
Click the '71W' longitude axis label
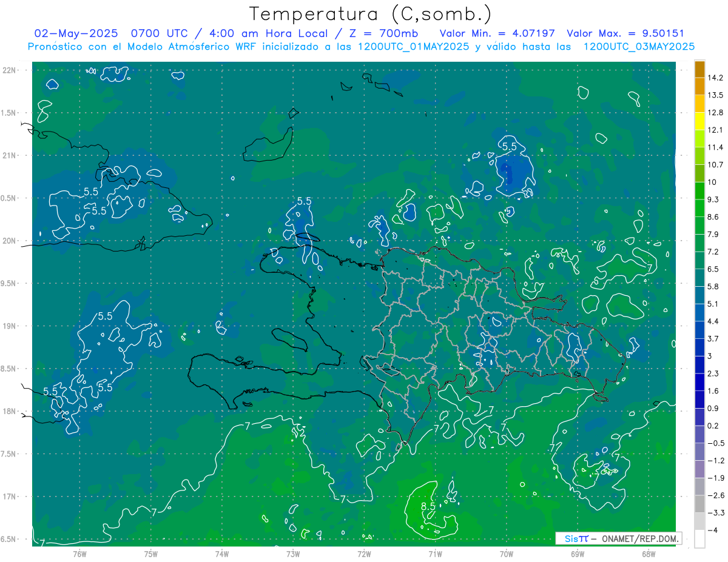(435, 554)
